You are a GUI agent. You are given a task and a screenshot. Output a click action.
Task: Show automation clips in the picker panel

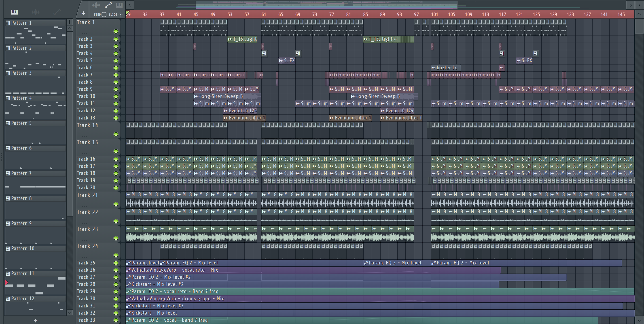(x=57, y=12)
